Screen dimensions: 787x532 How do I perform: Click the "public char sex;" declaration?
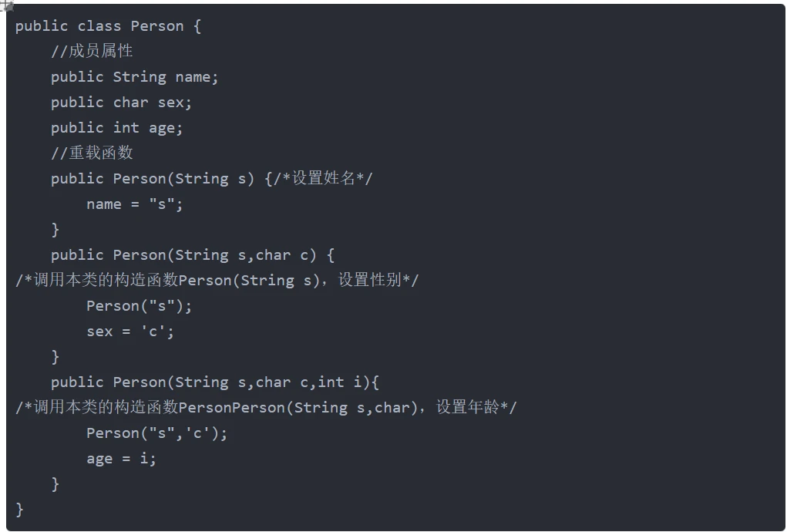click(x=121, y=103)
